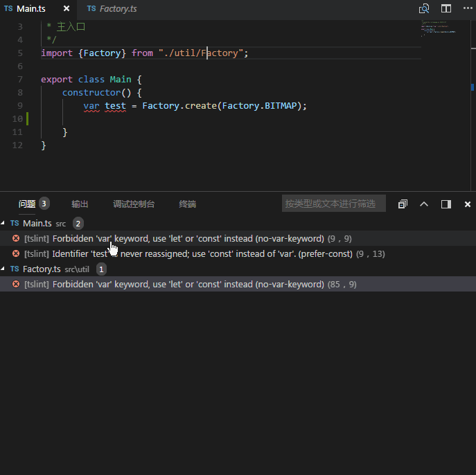
Task: Click the code minimap preview
Action: [x=438, y=28]
